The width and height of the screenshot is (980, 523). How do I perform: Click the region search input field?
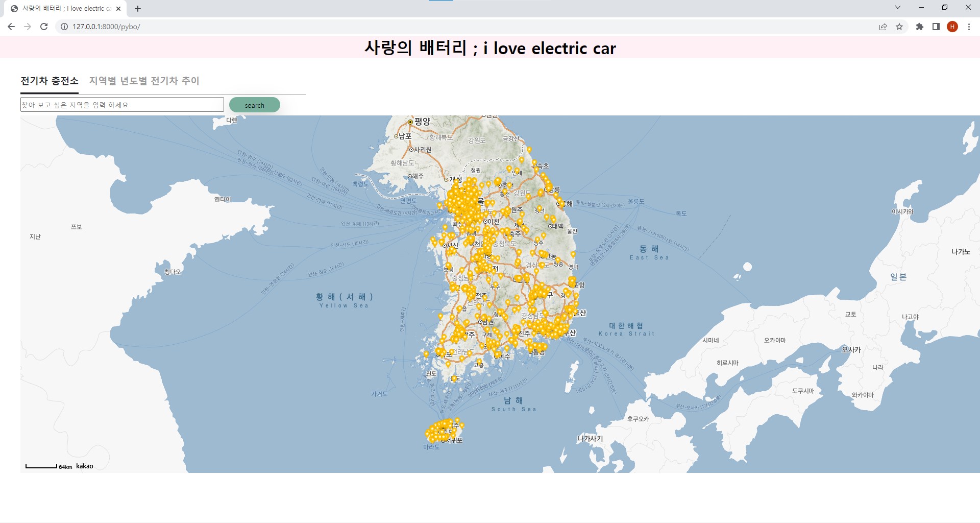[x=121, y=104]
